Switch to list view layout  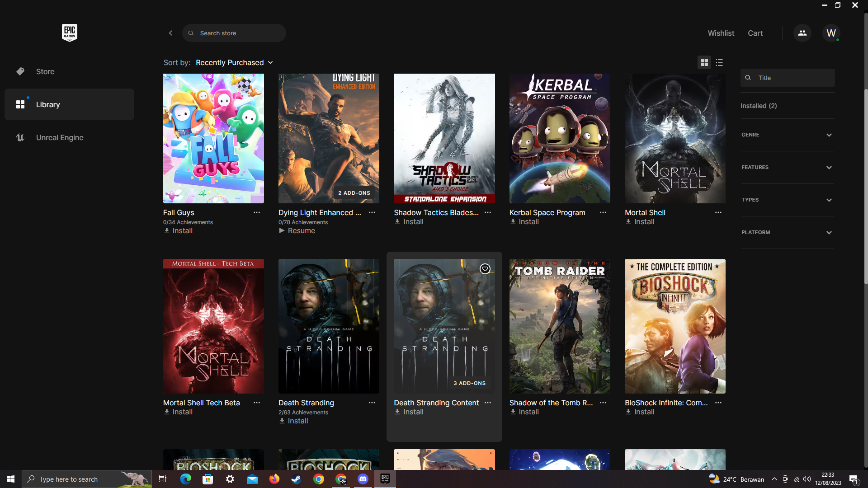tap(719, 62)
